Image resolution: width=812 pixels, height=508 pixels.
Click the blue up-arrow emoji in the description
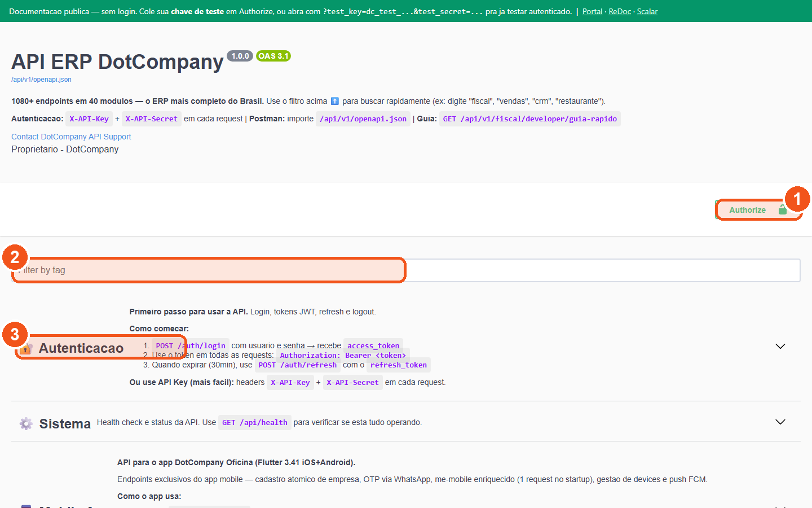coord(335,101)
